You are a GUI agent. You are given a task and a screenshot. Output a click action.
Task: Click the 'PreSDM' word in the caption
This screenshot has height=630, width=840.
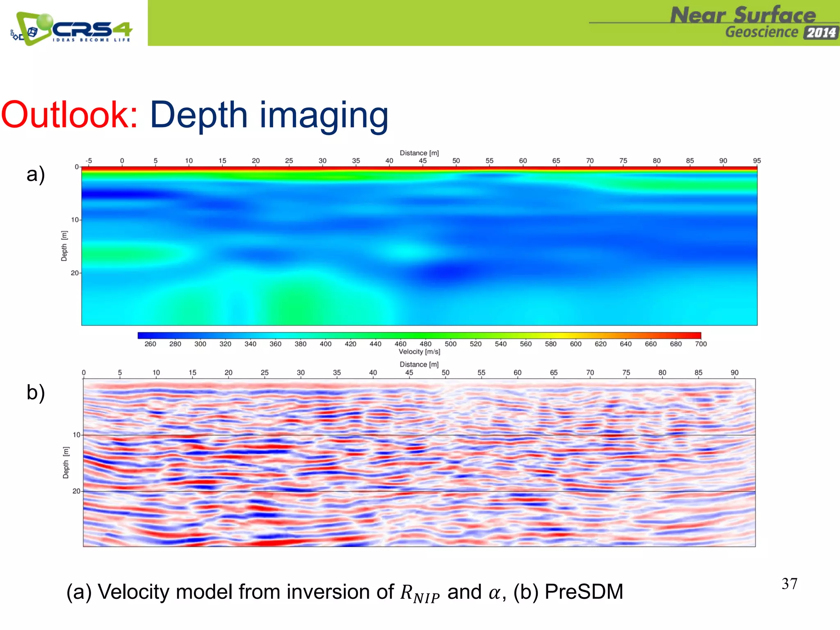click(x=584, y=592)
